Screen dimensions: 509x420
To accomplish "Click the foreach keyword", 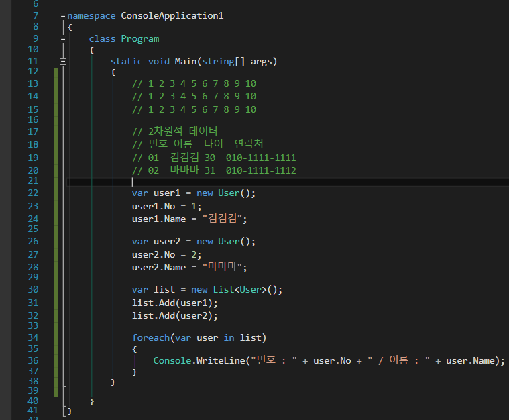I will (151, 338).
